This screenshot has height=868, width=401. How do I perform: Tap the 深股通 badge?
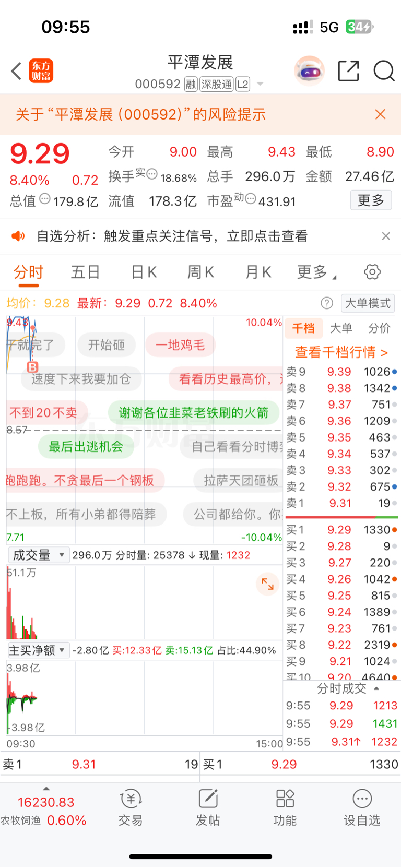(x=217, y=84)
